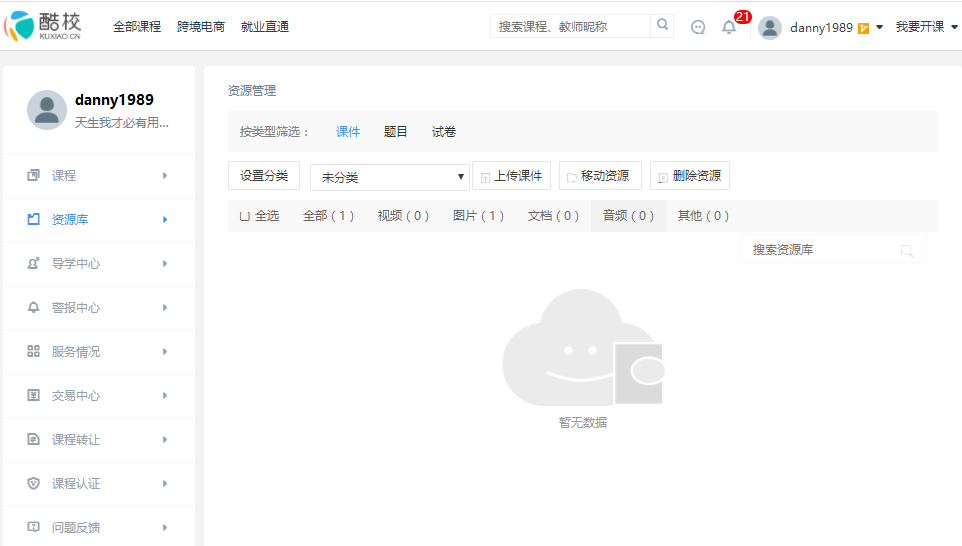The image size is (962, 546).
Task: Expand the 我要开课 dropdown
Action: [954, 27]
